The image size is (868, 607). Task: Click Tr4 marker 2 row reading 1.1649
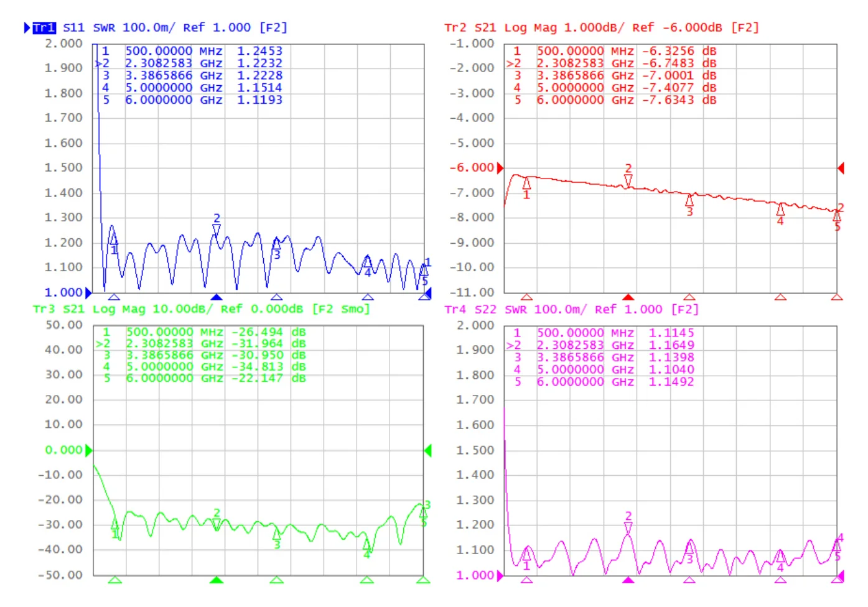point(600,345)
